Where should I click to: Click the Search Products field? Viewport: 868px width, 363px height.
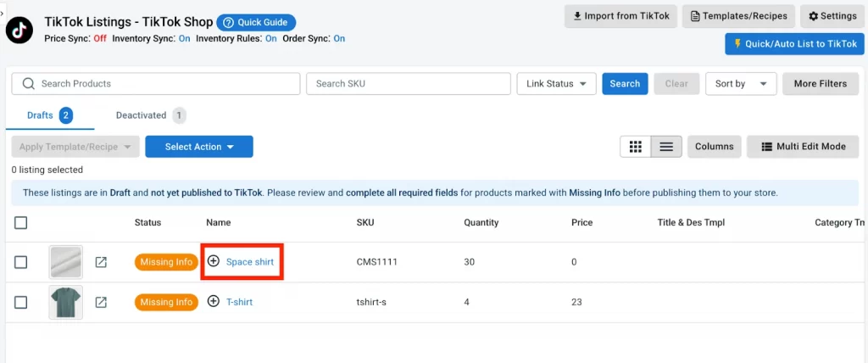point(156,84)
